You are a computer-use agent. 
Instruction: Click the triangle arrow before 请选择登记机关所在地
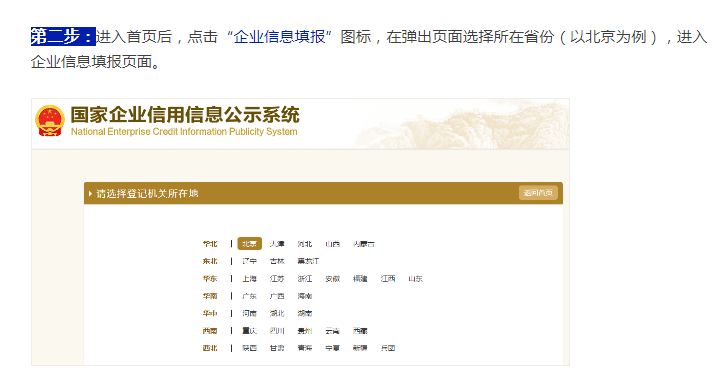pos(90,193)
